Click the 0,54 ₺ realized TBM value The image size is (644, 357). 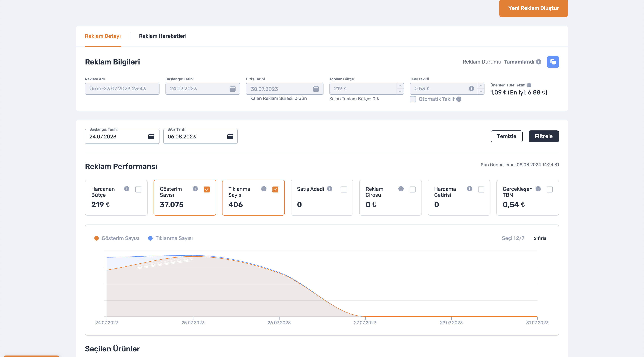[x=514, y=205]
